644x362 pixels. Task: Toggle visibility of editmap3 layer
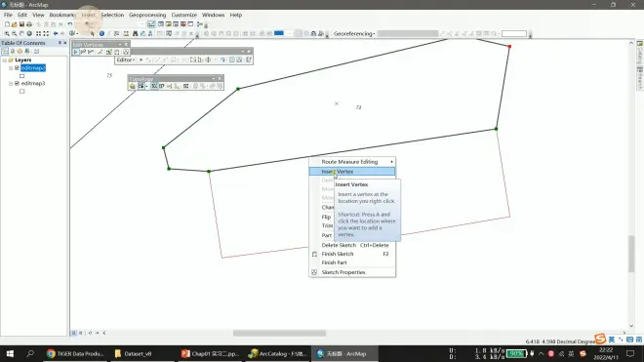(17, 83)
